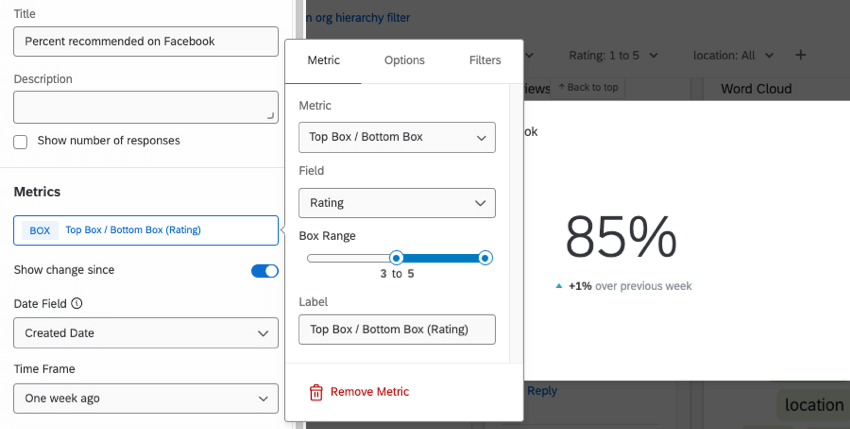Expand the Time Frame dropdown
This screenshot has height=429, width=850.
tap(146, 398)
